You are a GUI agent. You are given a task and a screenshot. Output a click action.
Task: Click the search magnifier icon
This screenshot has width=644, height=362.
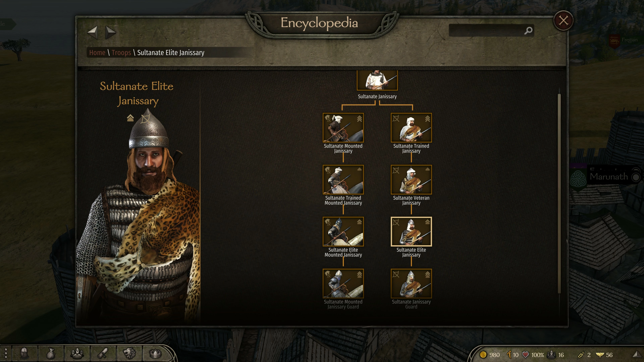tap(528, 31)
